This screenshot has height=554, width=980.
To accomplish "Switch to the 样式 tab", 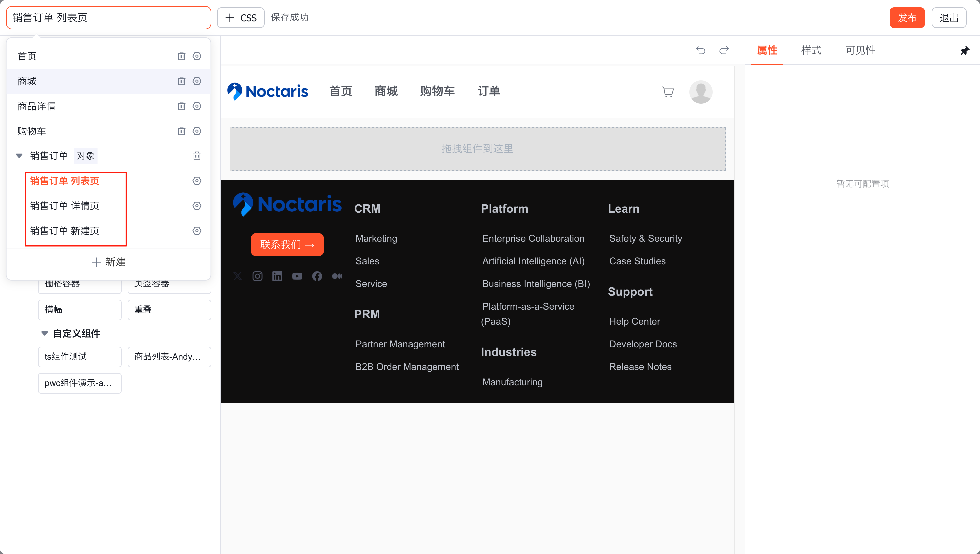I will [811, 50].
